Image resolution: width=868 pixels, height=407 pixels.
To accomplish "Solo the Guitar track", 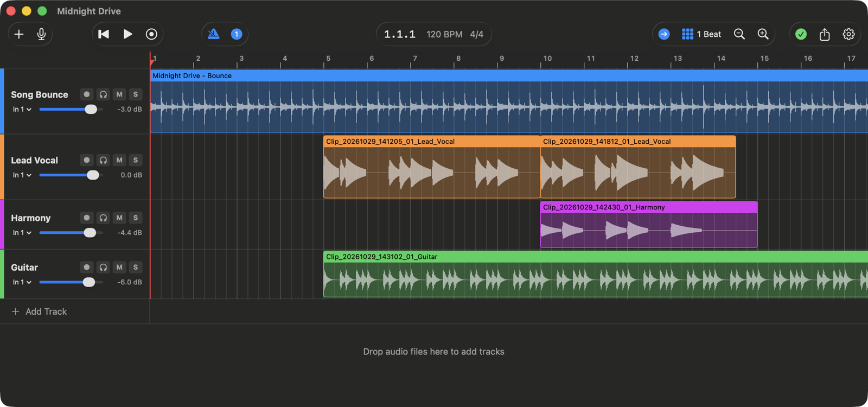I will pos(136,267).
